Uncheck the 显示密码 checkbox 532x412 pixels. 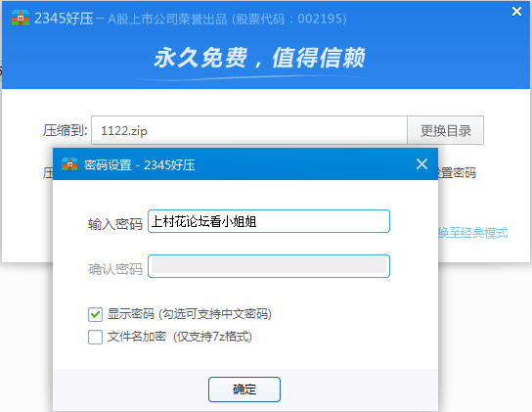coord(95,314)
